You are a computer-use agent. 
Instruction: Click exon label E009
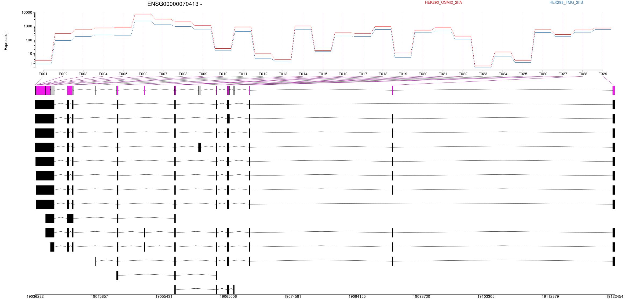(x=203, y=74)
